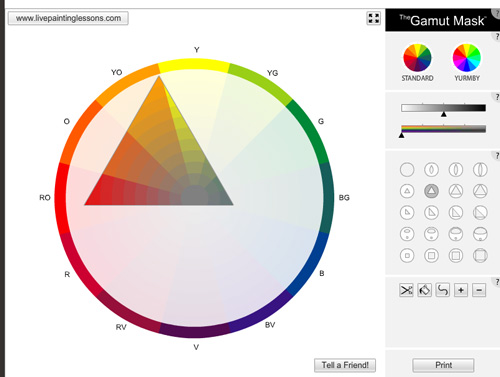Toggle fullscreen with the expand arrows icon
This screenshot has width=500, height=377.
coord(374,18)
